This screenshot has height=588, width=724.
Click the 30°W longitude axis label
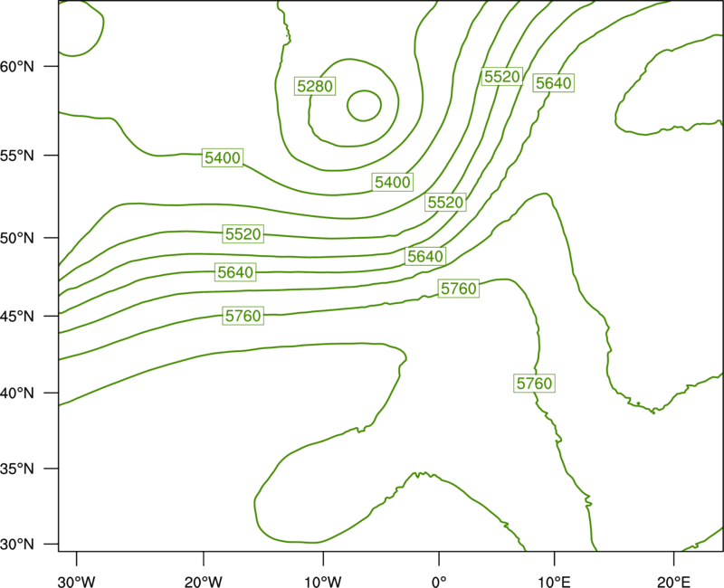pos(77,582)
